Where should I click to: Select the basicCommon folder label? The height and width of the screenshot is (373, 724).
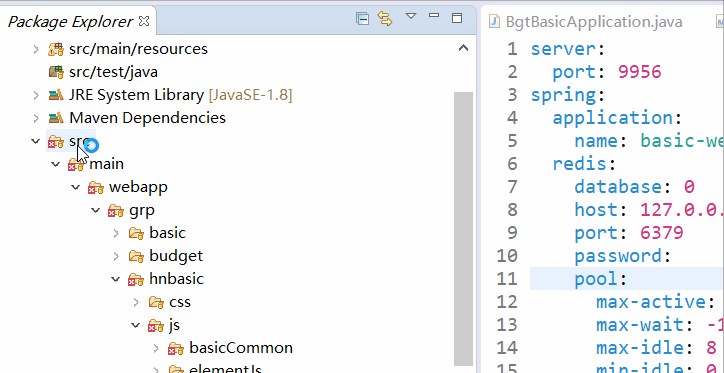tap(241, 348)
